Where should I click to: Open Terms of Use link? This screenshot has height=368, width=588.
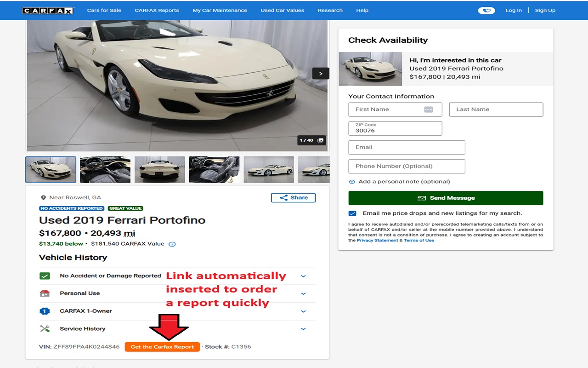419,241
